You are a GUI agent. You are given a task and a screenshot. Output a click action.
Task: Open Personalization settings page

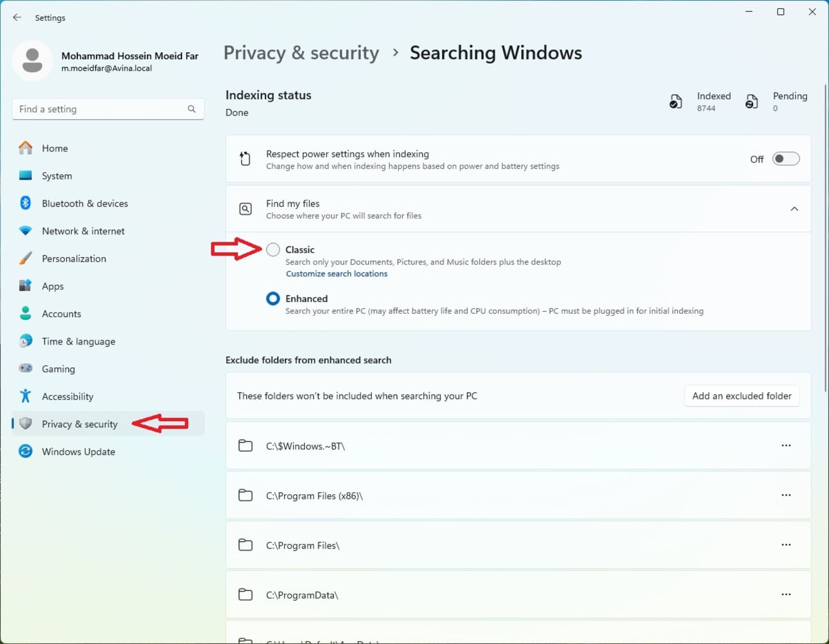pos(108,259)
